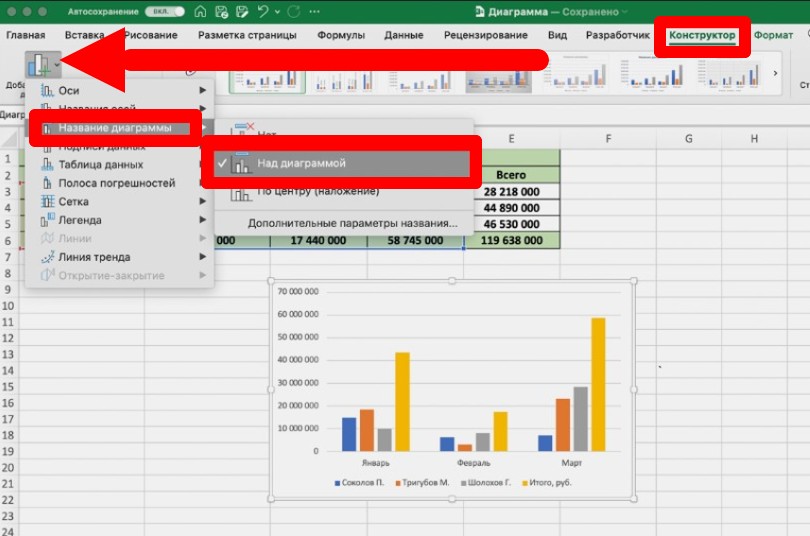The image size is (810, 536).
Task: Click the Add Chart Element icon
Action: 42,66
